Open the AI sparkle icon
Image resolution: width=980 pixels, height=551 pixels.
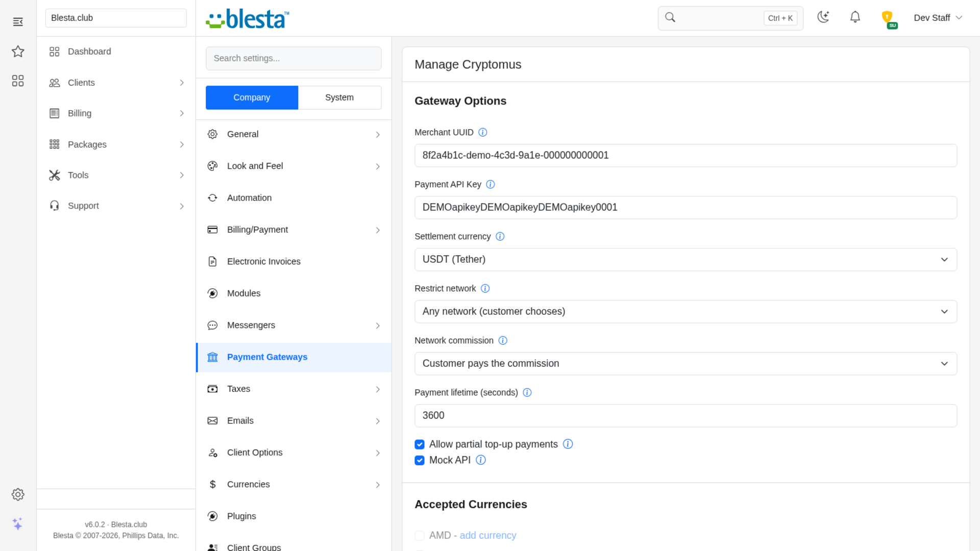18,524
